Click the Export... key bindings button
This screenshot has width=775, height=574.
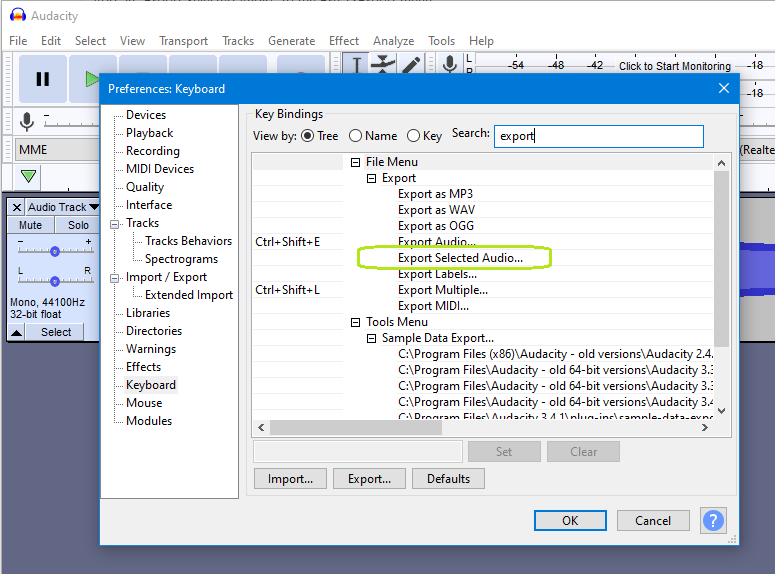coord(369,479)
